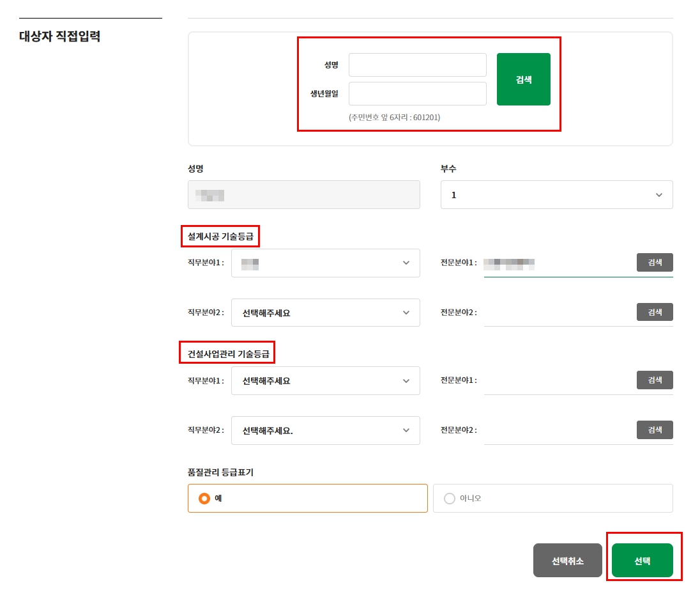
Task: Open the 건설사업관리 직무분야1 dropdown
Action: pyautogui.click(x=325, y=380)
